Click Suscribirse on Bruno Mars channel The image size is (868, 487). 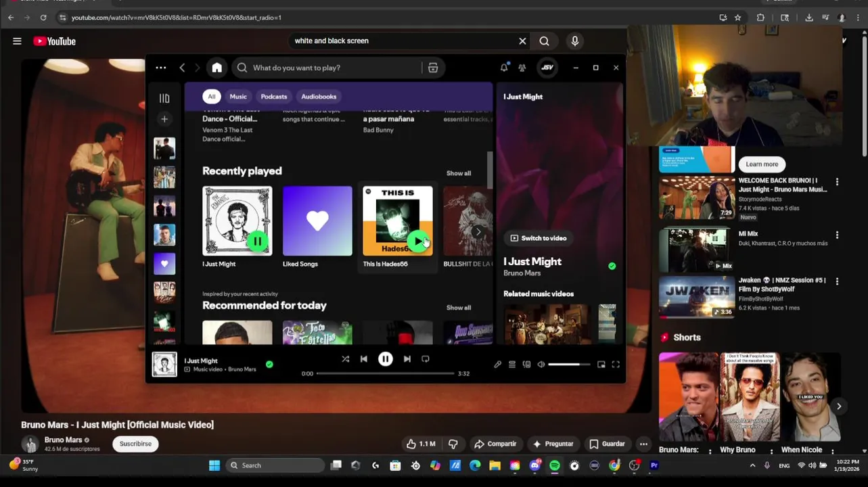coord(135,444)
